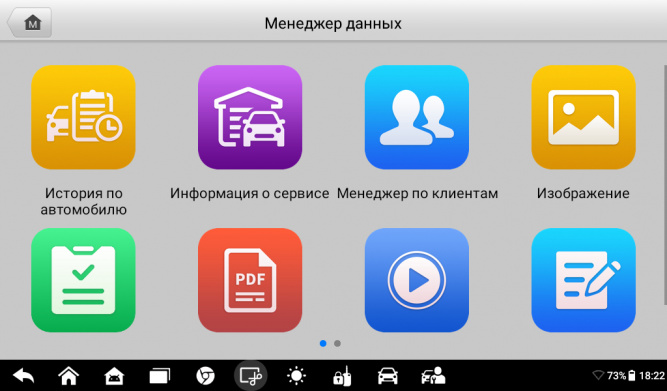Image resolution: width=667 pixels, height=391 pixels.
Task: Click the vertical scrollbar on the right edge
Action: pos(665,185)
